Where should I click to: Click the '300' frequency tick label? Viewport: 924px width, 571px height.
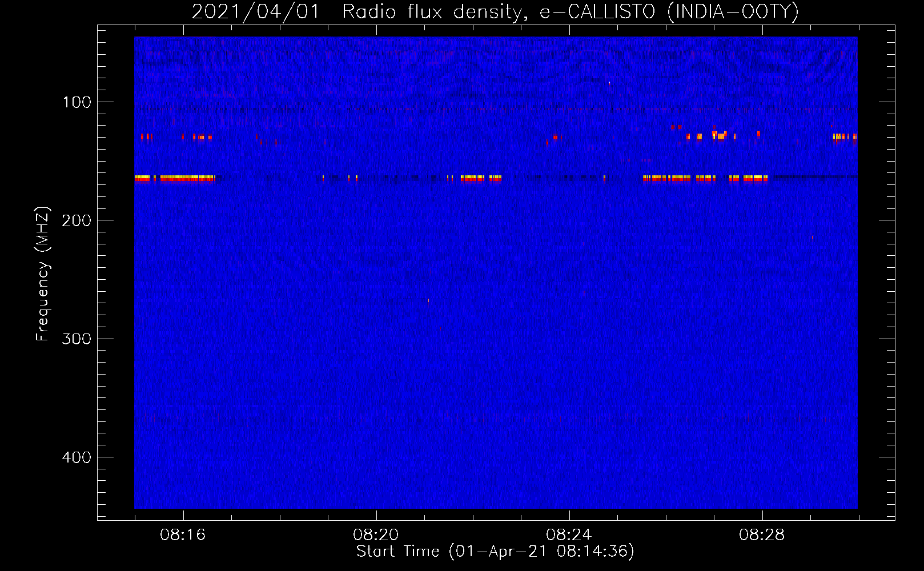pos(77,339)
